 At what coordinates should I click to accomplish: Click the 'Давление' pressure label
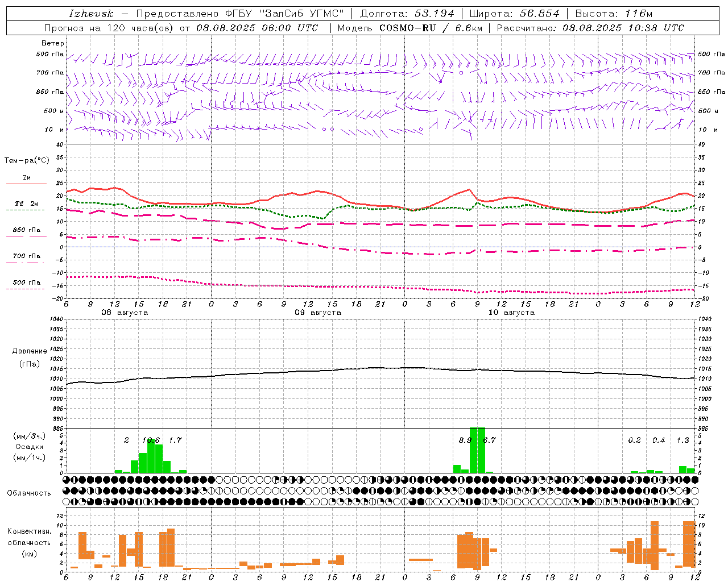click(30, 351)
